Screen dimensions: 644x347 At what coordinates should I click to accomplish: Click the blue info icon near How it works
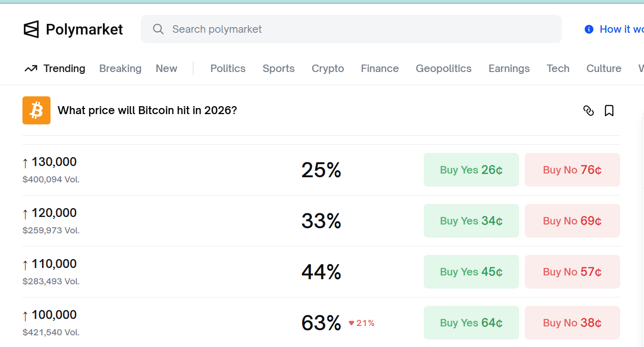[589, 29]
